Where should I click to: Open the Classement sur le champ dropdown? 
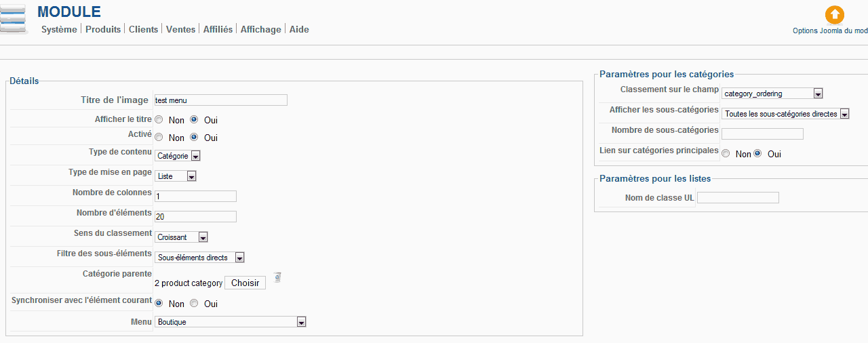click(x=772, y=94)
